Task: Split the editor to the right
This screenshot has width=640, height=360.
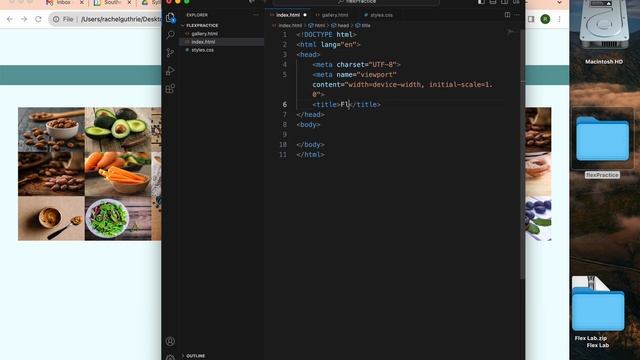Action: pos(507,15)
